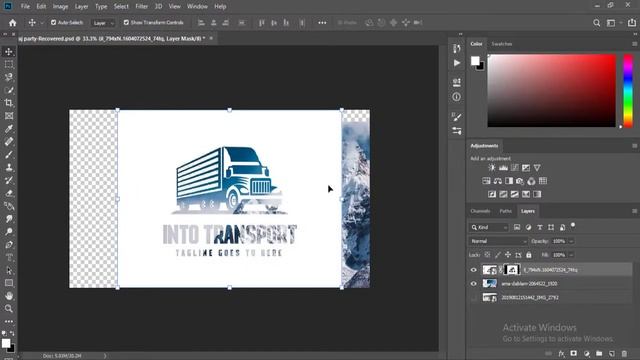Open the Filter menu
The height and width of the screenshot is (360, 640).
tap(142, 7)
